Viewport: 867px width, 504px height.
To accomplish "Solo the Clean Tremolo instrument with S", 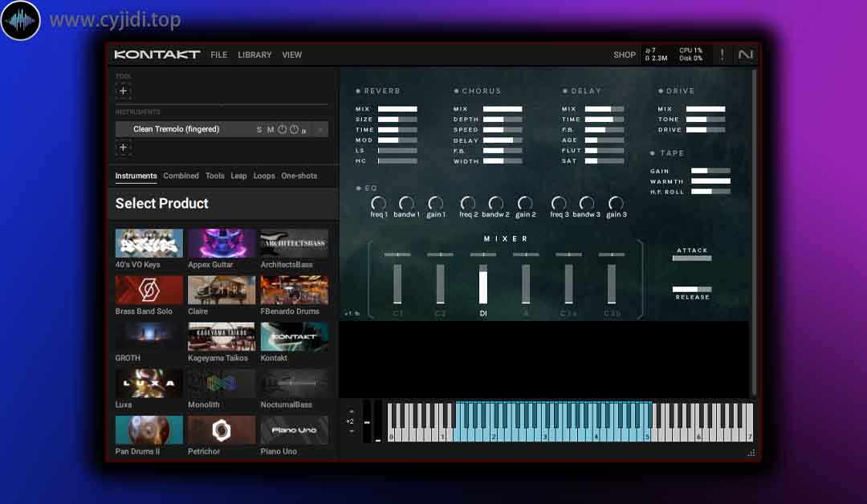I will 258,129.
